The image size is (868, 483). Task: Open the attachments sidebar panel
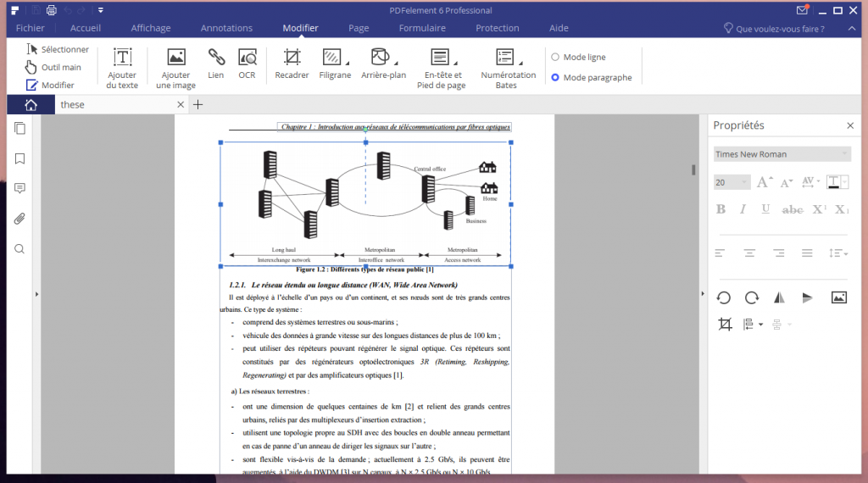pyautogui.click(x=20, y=219)
